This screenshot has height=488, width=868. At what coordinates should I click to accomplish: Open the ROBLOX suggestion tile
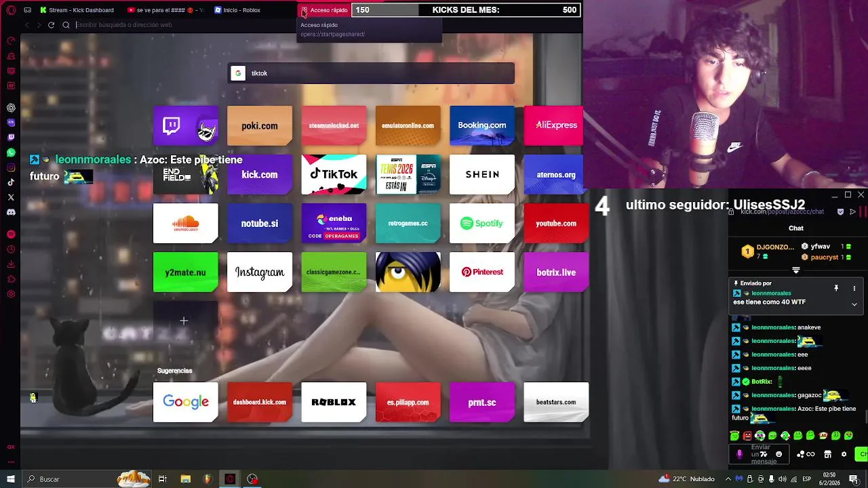(x=334, y=402)
